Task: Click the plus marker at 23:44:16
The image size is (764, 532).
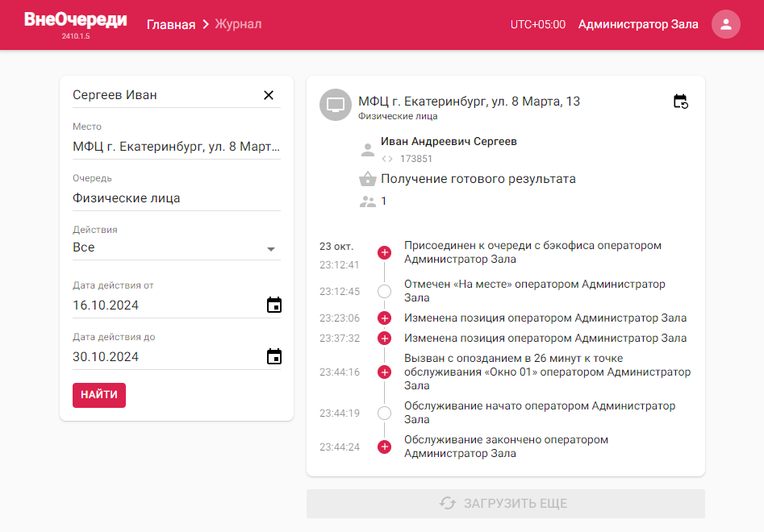Action: point(385,372)
